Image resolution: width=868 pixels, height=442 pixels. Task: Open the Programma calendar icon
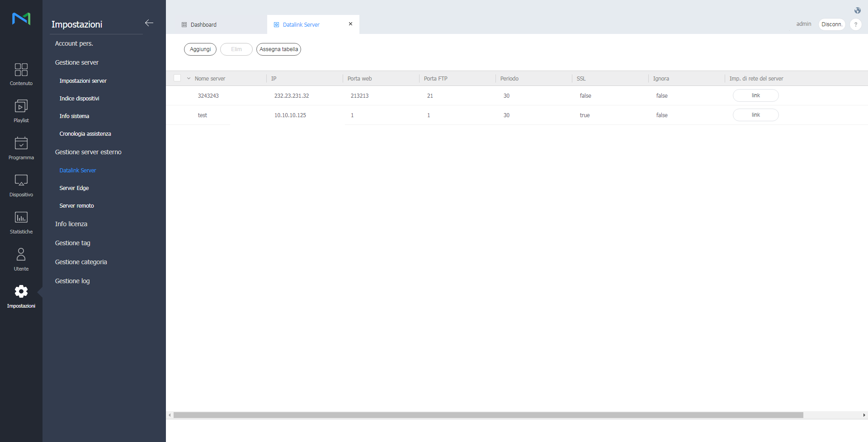pyautogui.click(x=21, y=143)
